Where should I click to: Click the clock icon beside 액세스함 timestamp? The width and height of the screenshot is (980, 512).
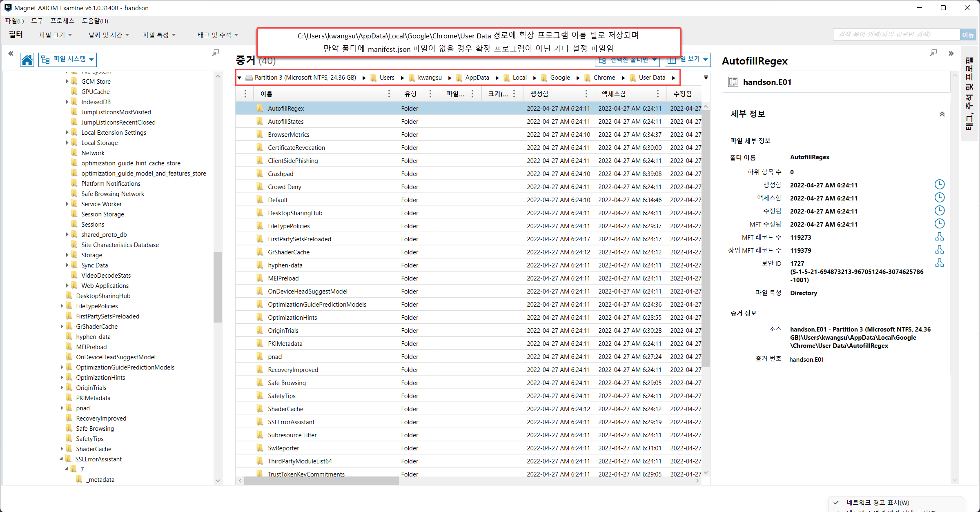[x=940, y=198]
